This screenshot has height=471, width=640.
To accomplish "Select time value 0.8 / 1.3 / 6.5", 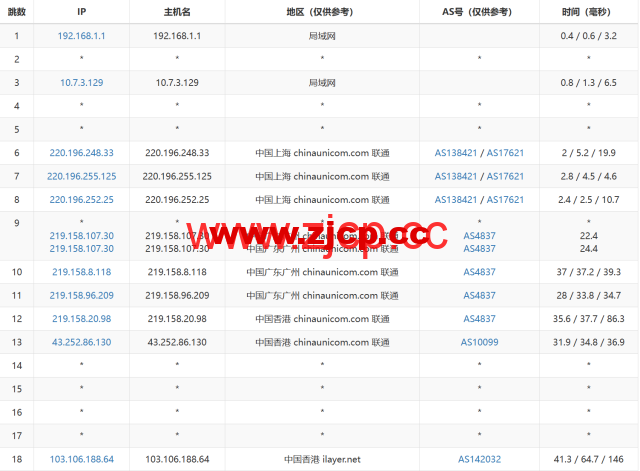I will click(589, 83).
